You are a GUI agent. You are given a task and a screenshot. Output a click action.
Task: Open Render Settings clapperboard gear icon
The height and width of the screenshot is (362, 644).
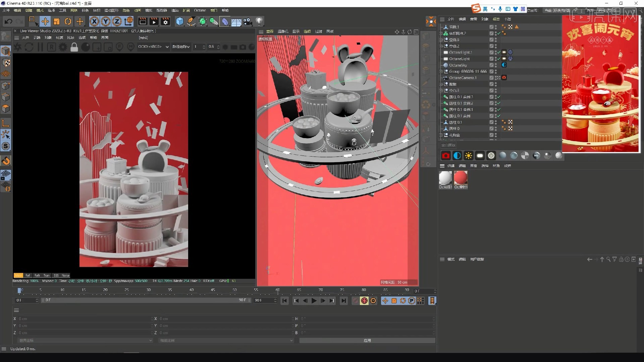coord(165,21)
